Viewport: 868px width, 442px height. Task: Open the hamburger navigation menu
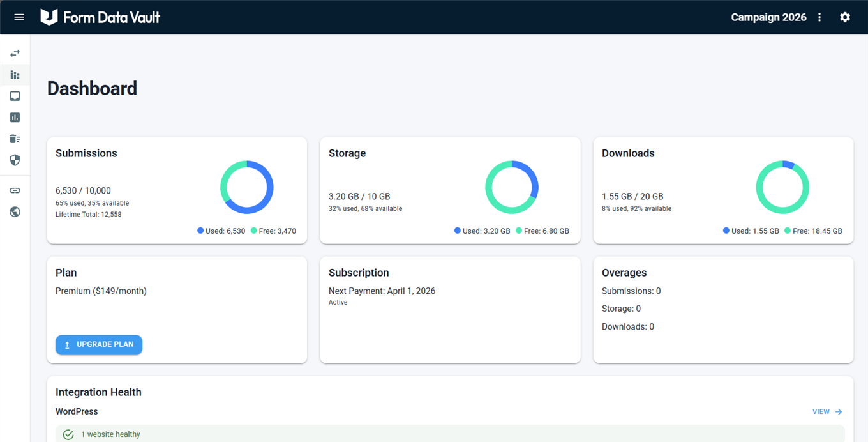click(19, 17)
